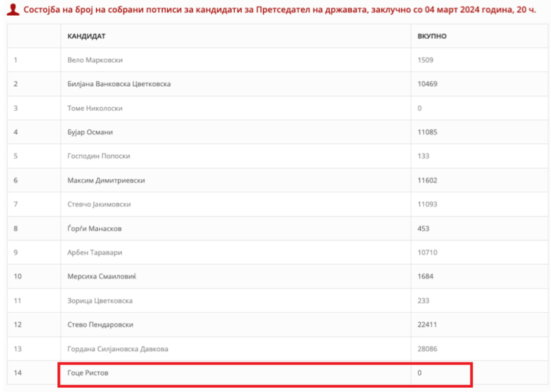Screen dimensions: 551x392
Task: Select candidate Ѓорѓи Манасков
Action: click(x=94, y=229)
